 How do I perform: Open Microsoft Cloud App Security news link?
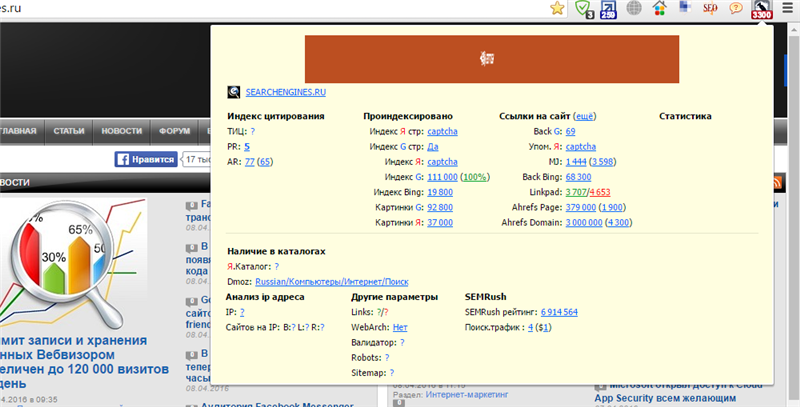tap(679, 392)
